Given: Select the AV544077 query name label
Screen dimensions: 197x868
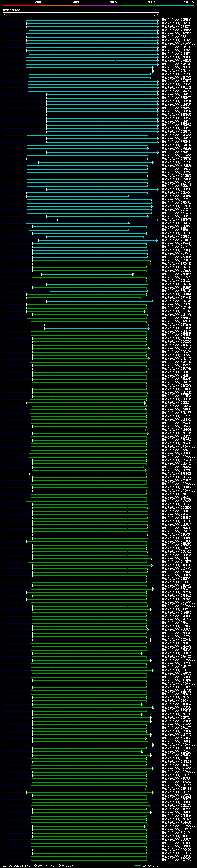Looking at the screenshot, I should pyautogui.click(x=11, y=10).
